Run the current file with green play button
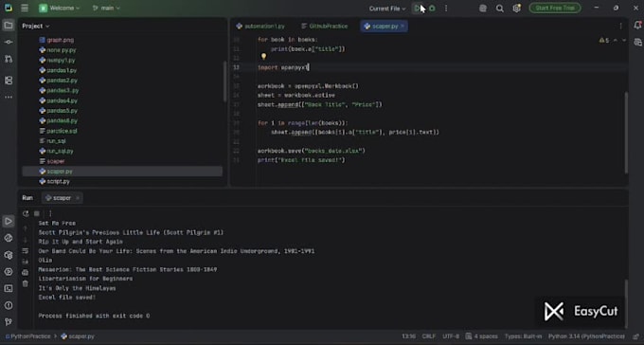Image resolution: width=644 pixels, height=345 pixels. click(x=418, y=9)
